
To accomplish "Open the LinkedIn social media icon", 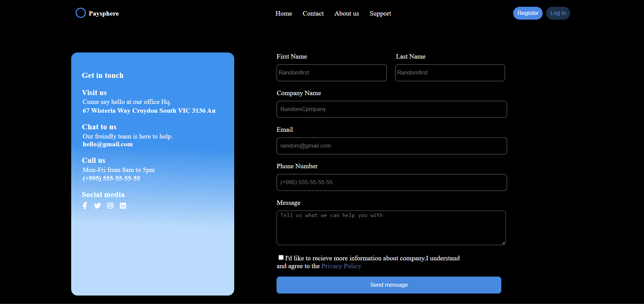I will [x=123, y=206].
